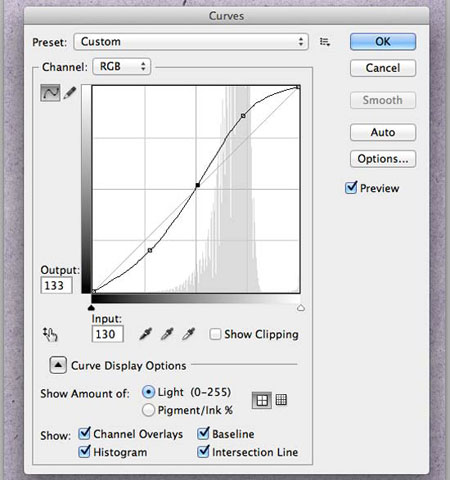Viewport: 450px width, 480px height.
Task: Uncheck the Baseline checkbox
Action: pyautogui.click(x=203, y=434)
